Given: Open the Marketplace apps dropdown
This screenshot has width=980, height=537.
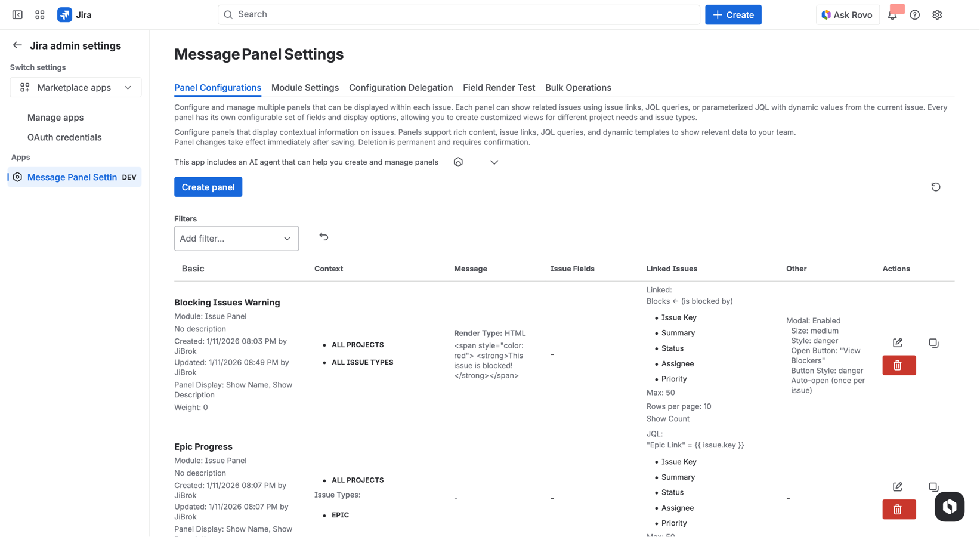Looking at the screenshot, I should pos(75,87).
